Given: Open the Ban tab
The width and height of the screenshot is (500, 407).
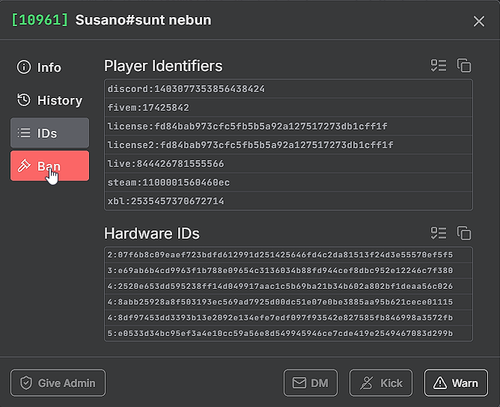Looking at the screenshot, I should 49,166.
